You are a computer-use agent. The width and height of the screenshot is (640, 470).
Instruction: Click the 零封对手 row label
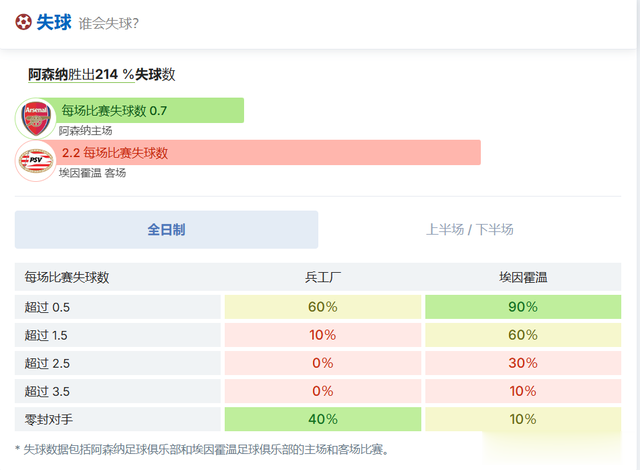(x=50, y=419)
